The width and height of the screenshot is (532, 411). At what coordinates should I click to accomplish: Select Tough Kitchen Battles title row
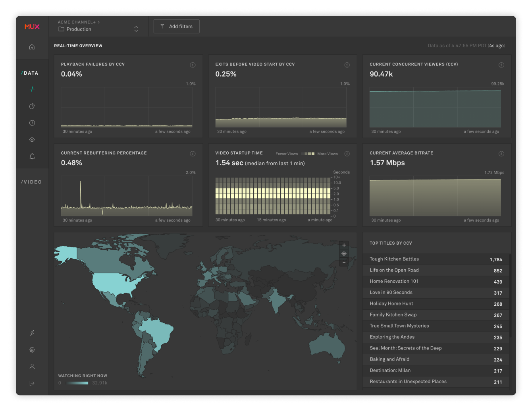(436, 259)
